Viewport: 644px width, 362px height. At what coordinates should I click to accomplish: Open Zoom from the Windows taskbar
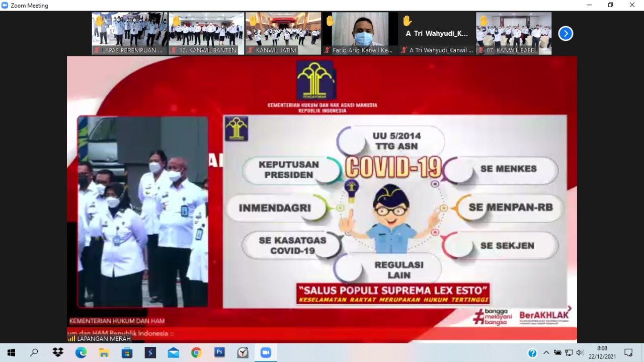point(266,352)
